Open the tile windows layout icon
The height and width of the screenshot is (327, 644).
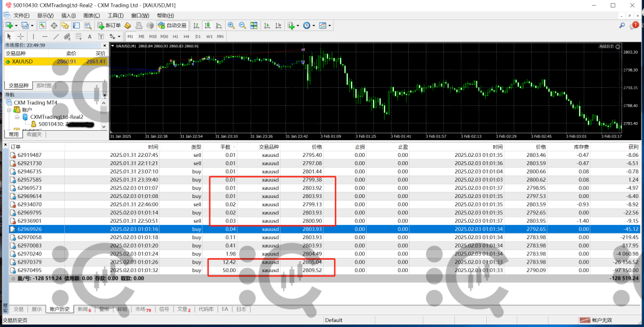coord(253,26)
